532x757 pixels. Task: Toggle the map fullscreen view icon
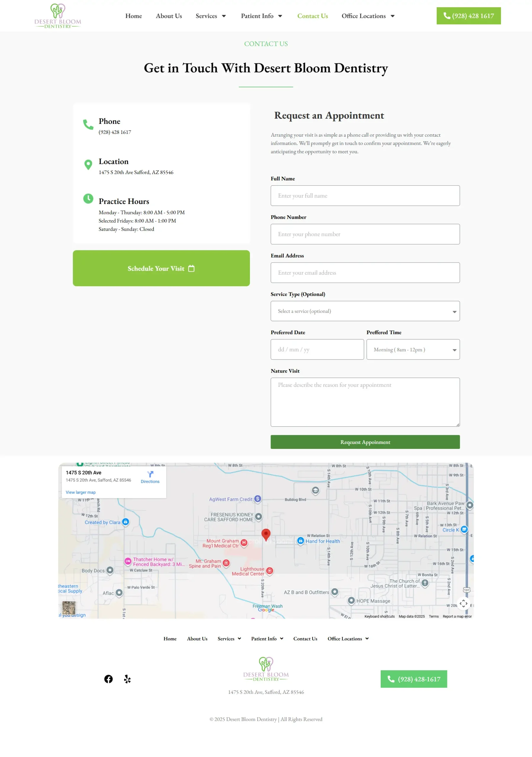coord(463,603)
